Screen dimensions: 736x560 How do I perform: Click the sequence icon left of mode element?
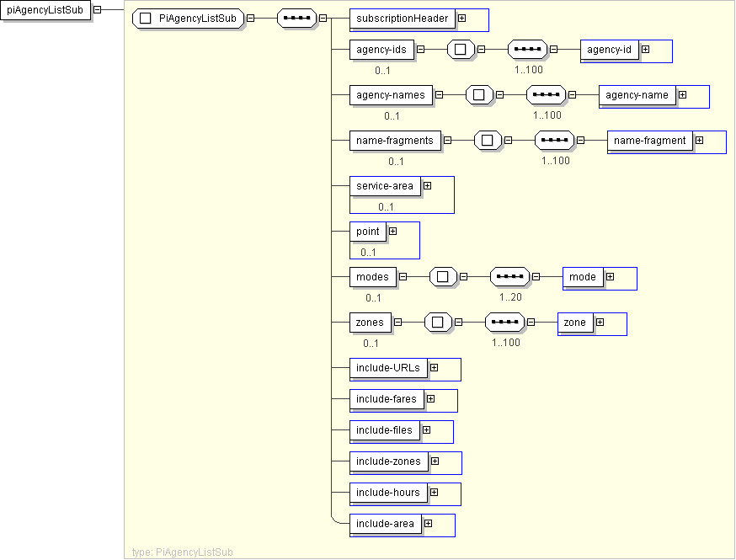tap(509, 277)
